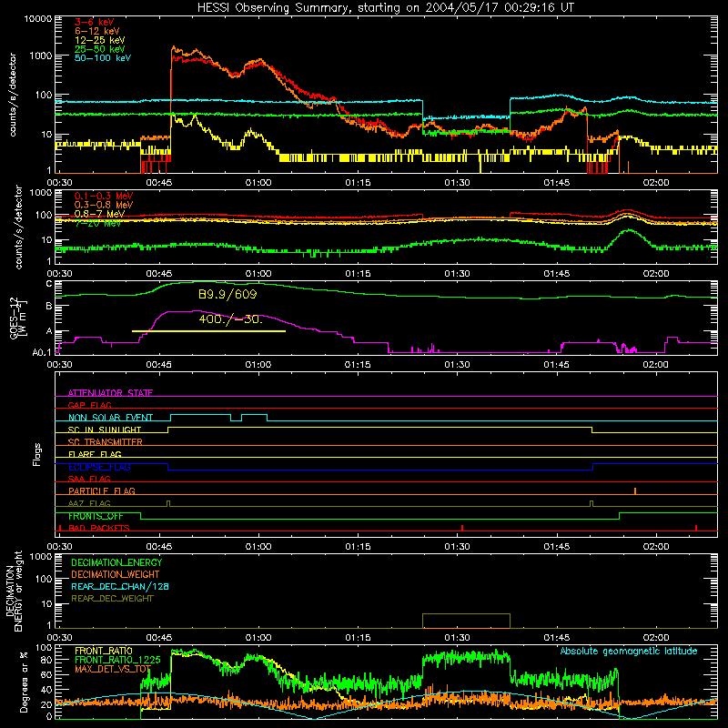Select the Degrees or % axis title
The height and width of the screenshot is (728, 728).
(x=24, y=682)
